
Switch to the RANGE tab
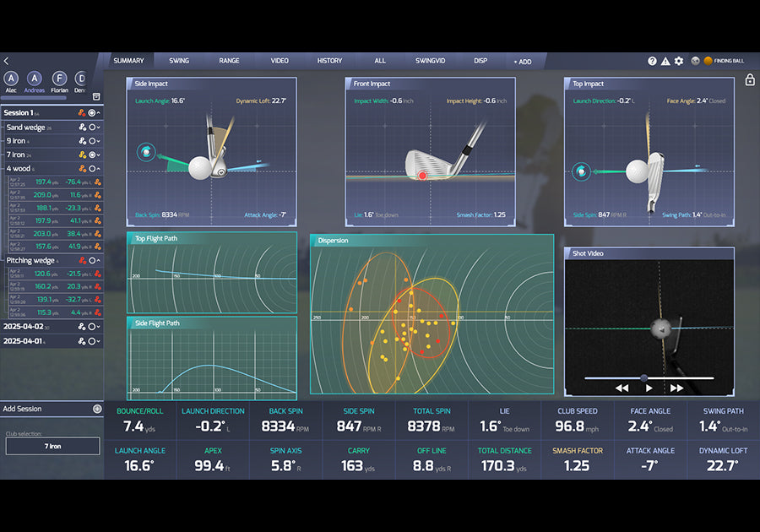229,61
